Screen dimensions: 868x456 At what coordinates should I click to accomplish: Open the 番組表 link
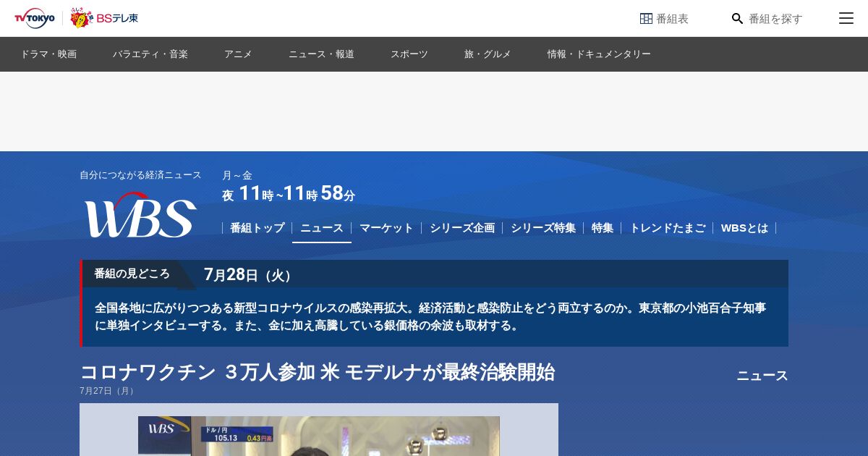pyautogui.click(x=664, y=19)
